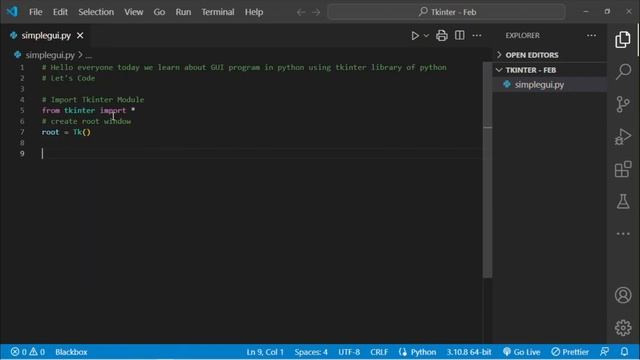Open the View menu
Screen dimensions: 640x360
click(x=133, y=12)
